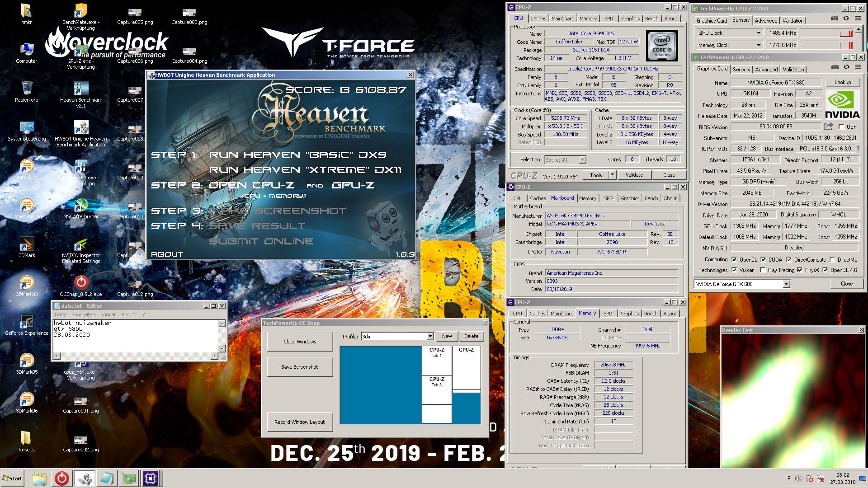Select the Systemsteuerung desktop icon

[x=27, y=131]
